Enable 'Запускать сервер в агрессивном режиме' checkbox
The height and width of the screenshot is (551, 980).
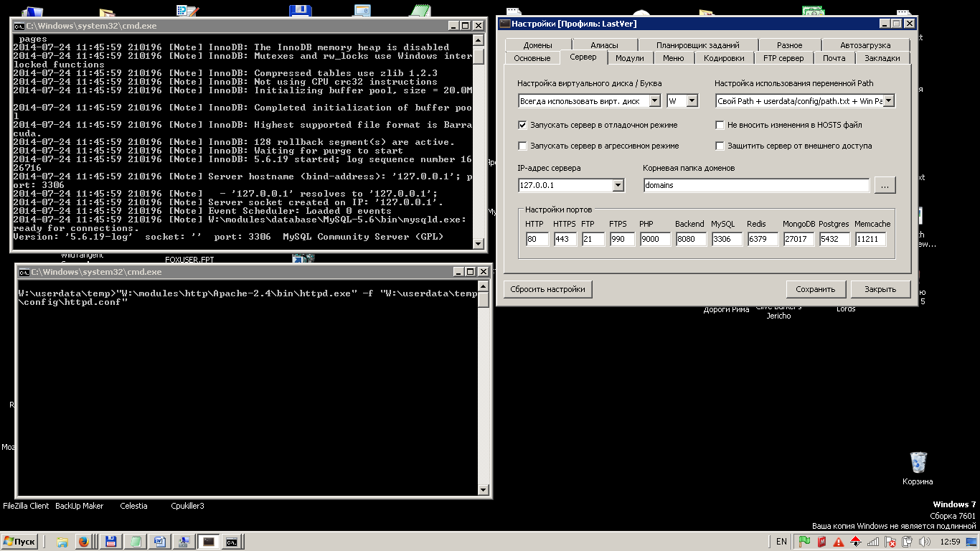(522, 146)
